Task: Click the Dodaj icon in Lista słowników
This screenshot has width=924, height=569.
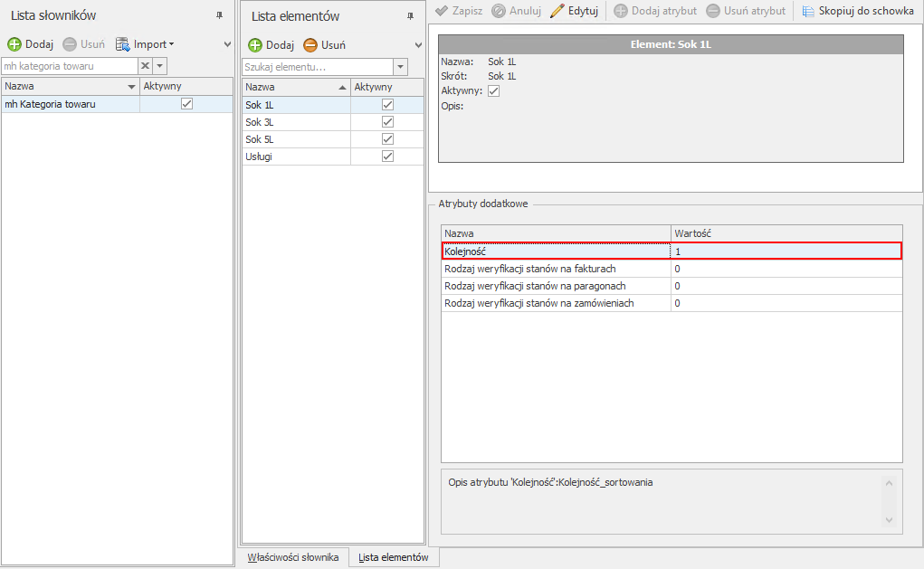Action: [x=14, y=44]
